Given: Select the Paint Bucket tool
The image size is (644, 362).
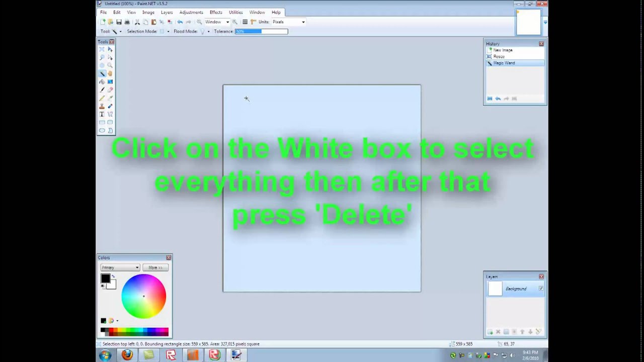Looking at the screenshot, I should 102,82.
